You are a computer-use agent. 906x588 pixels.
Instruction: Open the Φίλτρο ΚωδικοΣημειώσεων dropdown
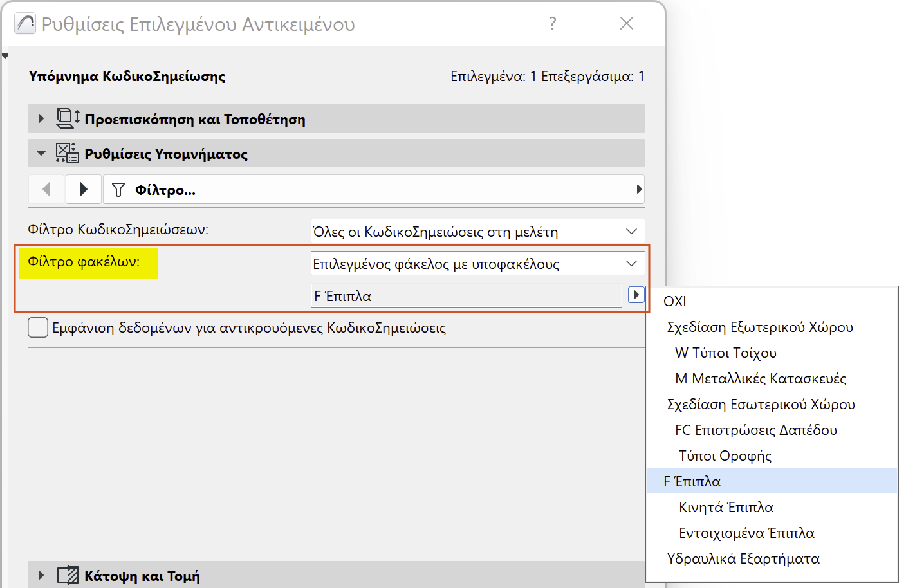pyautogui.click(x=477, y=232)
